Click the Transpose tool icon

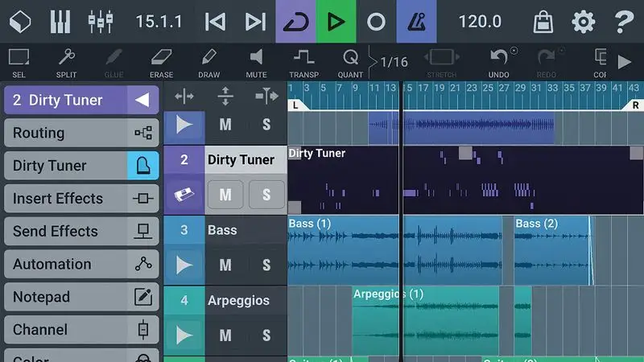click(x=303, y=62)
